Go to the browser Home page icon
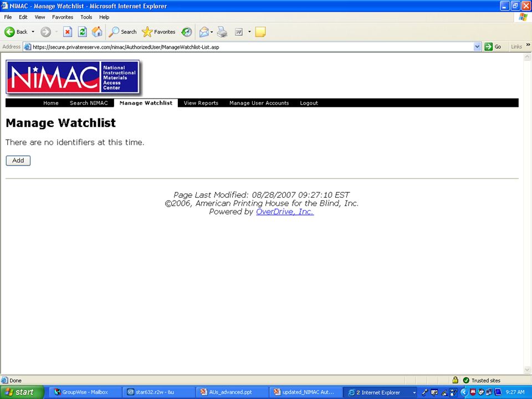 point(97,32)
